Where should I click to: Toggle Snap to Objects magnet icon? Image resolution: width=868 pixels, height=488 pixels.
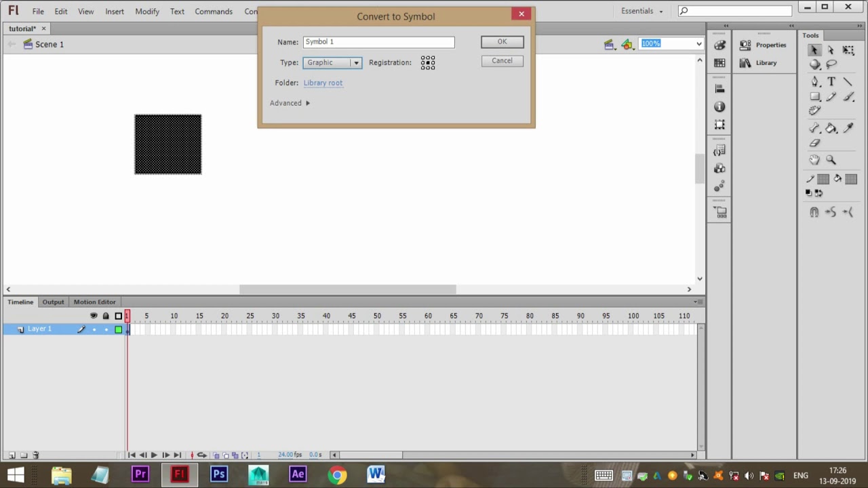tap(814, 212)
